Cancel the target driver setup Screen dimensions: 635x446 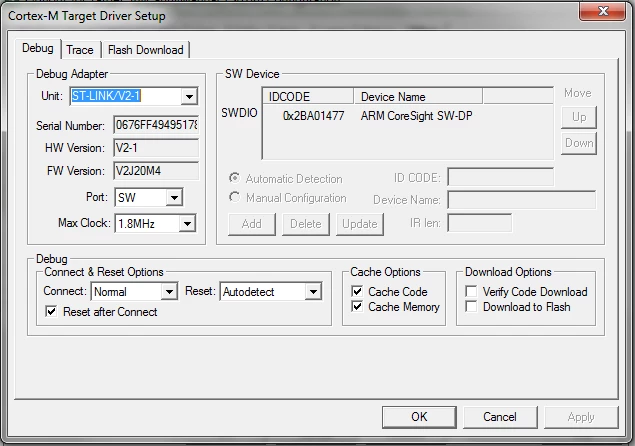pyautogui.click(x=500, y=417)
